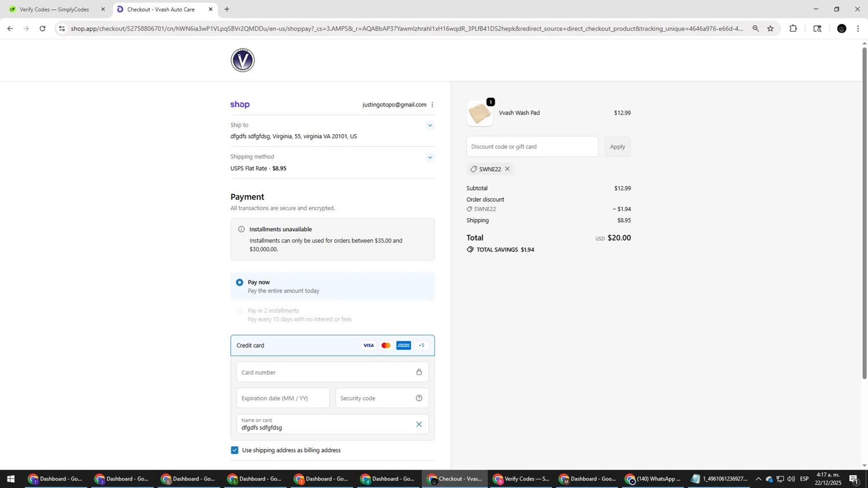Click the info icon for Installments unavailable
The height and width of the screenshot is (488, 868).
point(241,230)
